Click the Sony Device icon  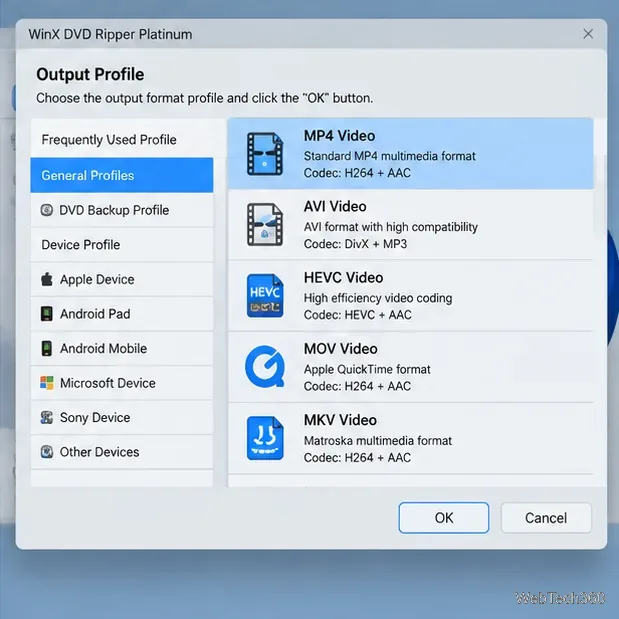[x=47, y=417]
